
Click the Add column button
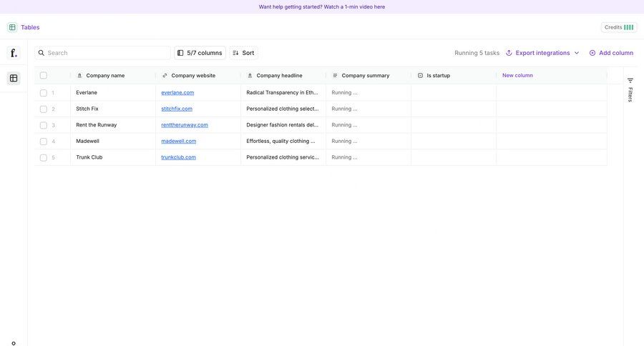click(611, 53)
